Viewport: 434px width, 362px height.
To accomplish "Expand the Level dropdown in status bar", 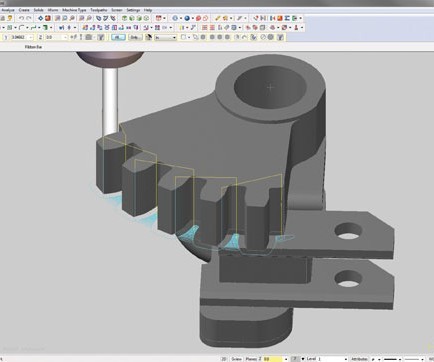I will (x=345, y=359).
